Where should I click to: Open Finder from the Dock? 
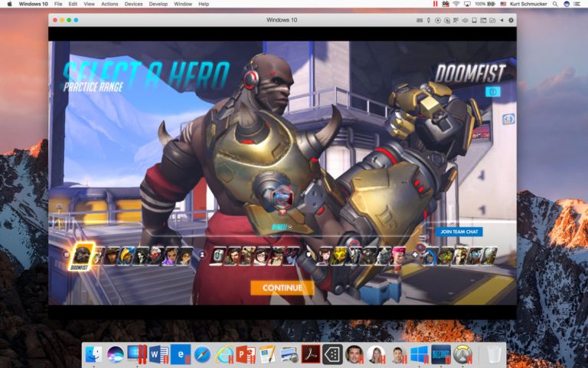93,354
